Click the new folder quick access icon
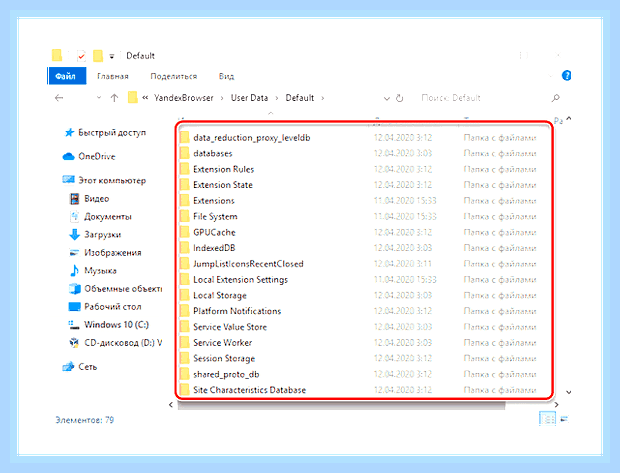620x473 pixels. pyautogui.click(x=98, y=56)
